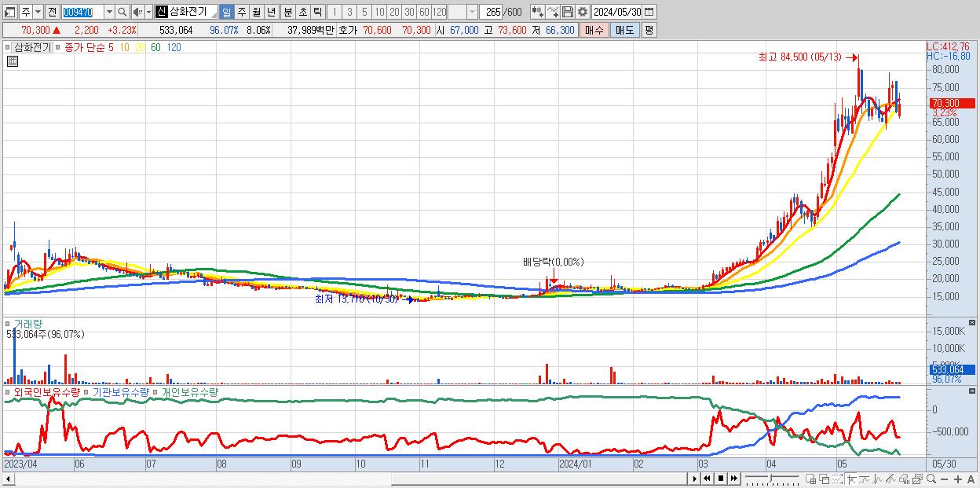Click moving average 120 blue legend
The width and height of the screenshot is (980, 488).
tap(174, 47)
